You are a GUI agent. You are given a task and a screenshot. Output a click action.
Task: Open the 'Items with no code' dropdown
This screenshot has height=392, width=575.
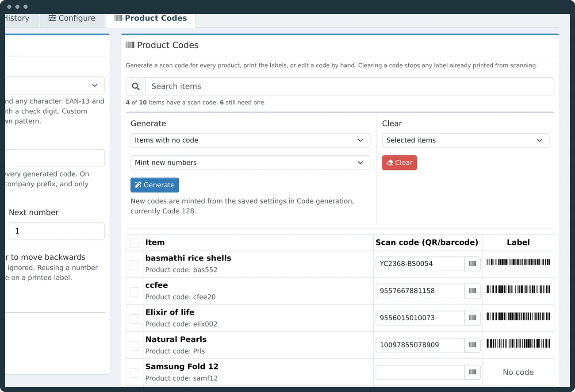250,140
